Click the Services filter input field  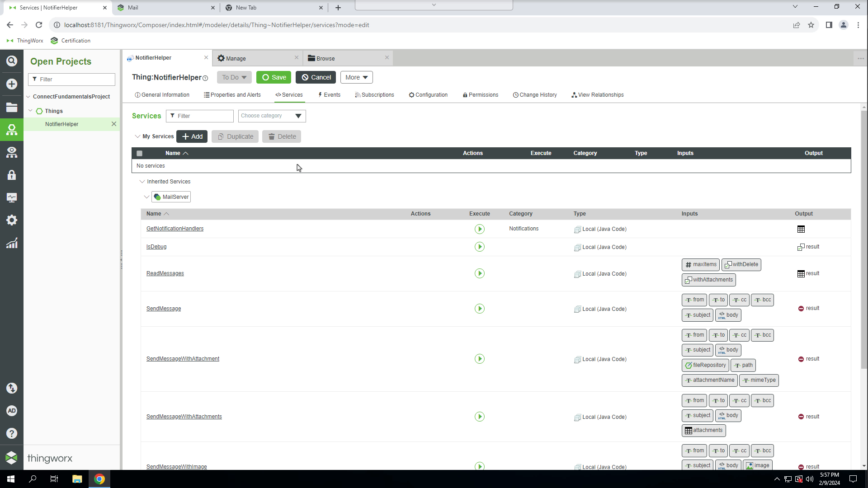pos(200,116)
